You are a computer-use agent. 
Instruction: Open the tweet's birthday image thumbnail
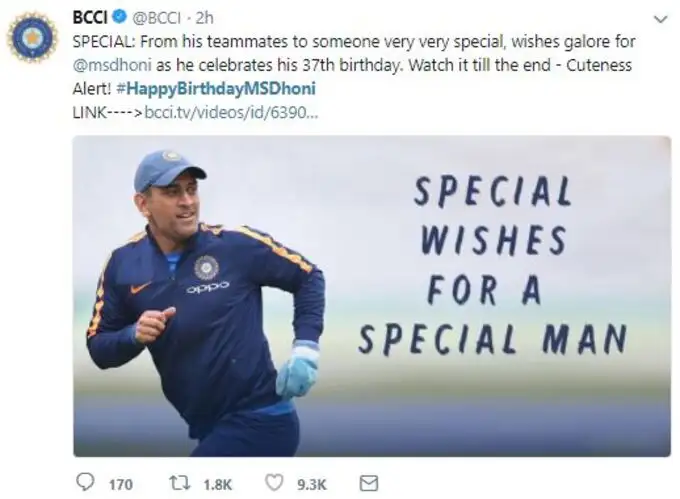tap(372, 296)
